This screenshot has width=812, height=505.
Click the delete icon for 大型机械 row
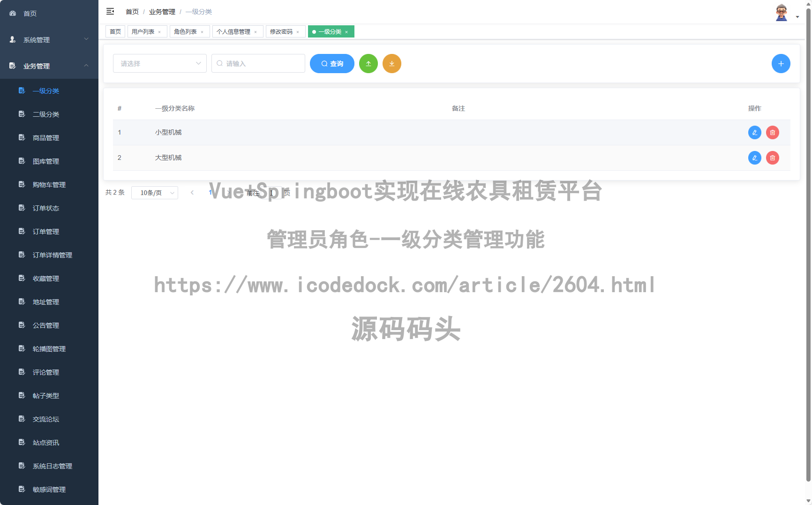pyautogui.click(x=772, y=158)
